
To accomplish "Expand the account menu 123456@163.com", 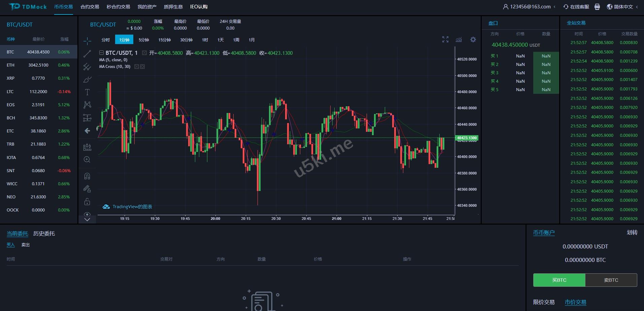I will click(x=529, y=7).
